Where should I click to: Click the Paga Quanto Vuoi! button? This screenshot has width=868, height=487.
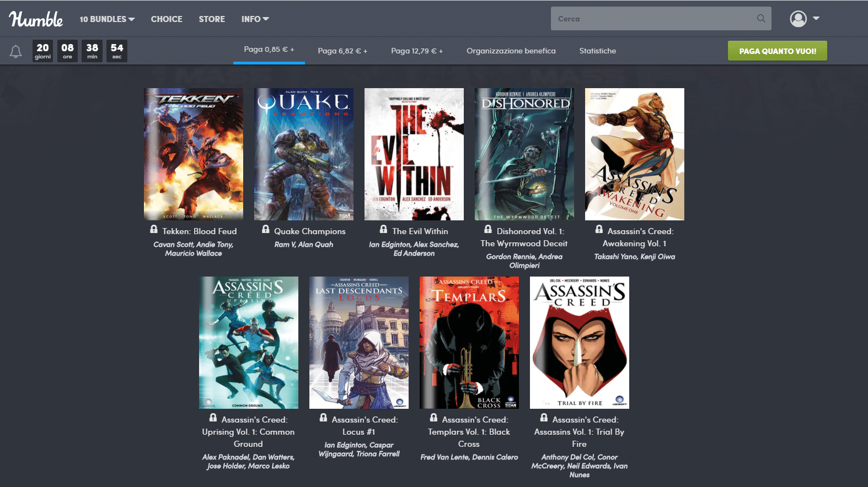778,51
